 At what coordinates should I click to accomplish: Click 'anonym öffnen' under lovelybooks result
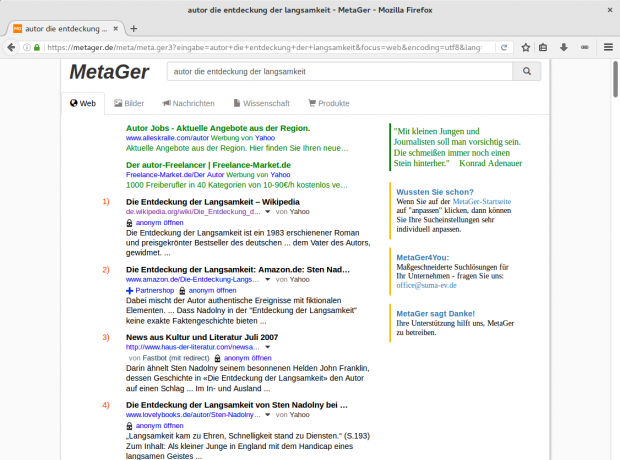[x=160, y=426]
